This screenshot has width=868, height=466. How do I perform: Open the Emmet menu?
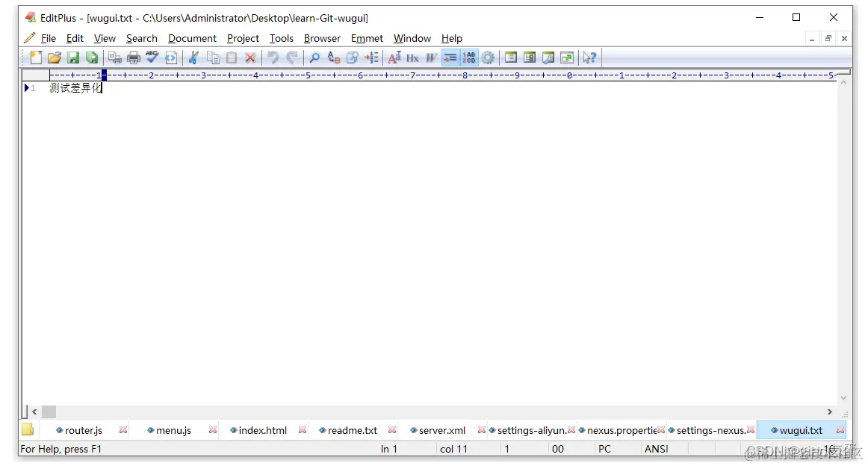click(367, 38)
